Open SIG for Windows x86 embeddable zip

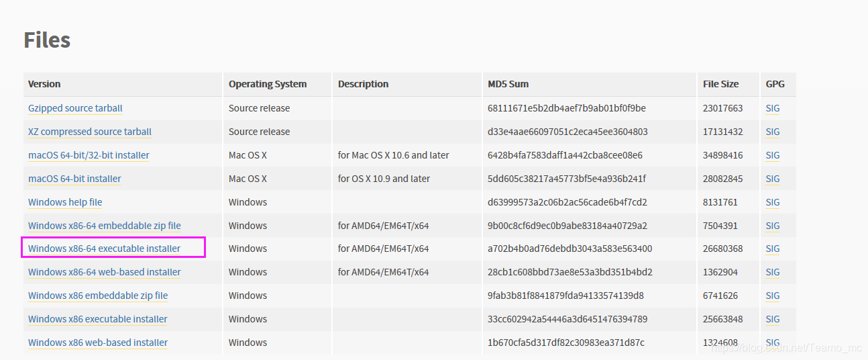[773, 296]
